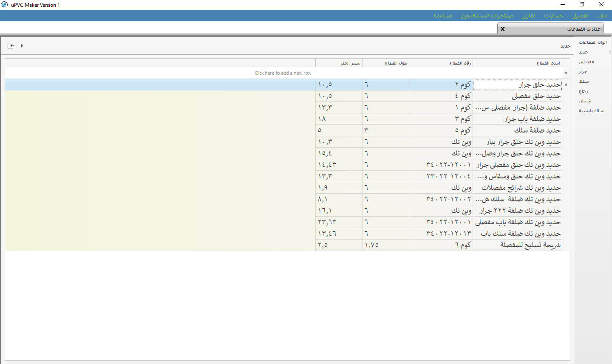Click 'Click here to add a new row'
This screenshot has width=612, height=364.
point(283,73)
